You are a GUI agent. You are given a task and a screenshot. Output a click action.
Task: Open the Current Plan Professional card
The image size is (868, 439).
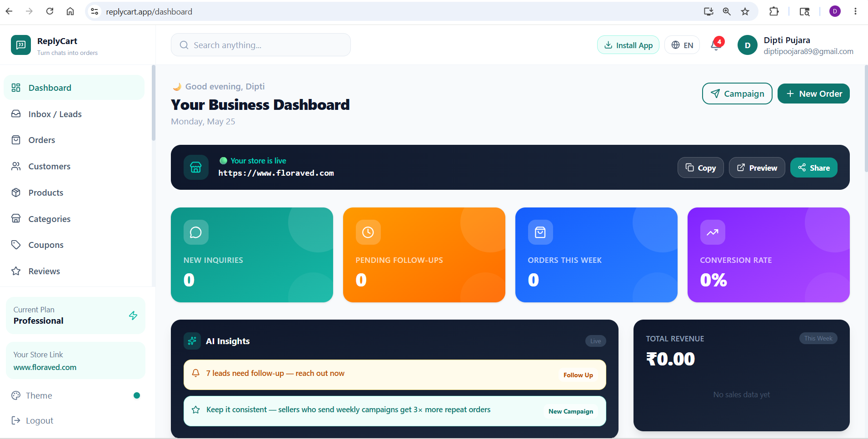click(x=75, y=316)
